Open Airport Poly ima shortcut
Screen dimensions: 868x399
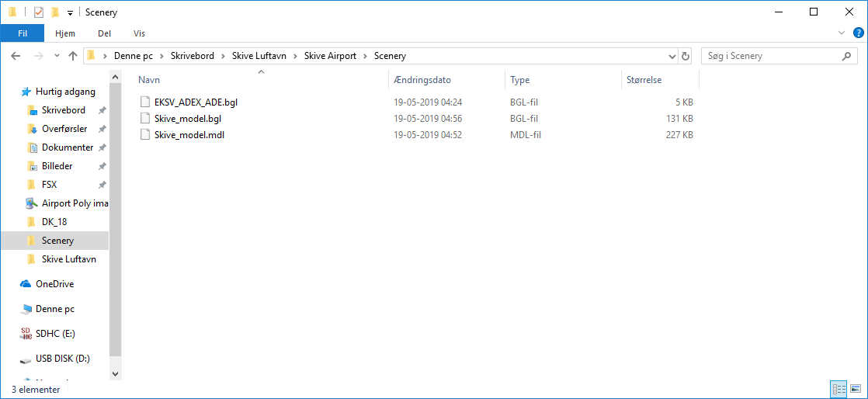(x=75, y=203)
